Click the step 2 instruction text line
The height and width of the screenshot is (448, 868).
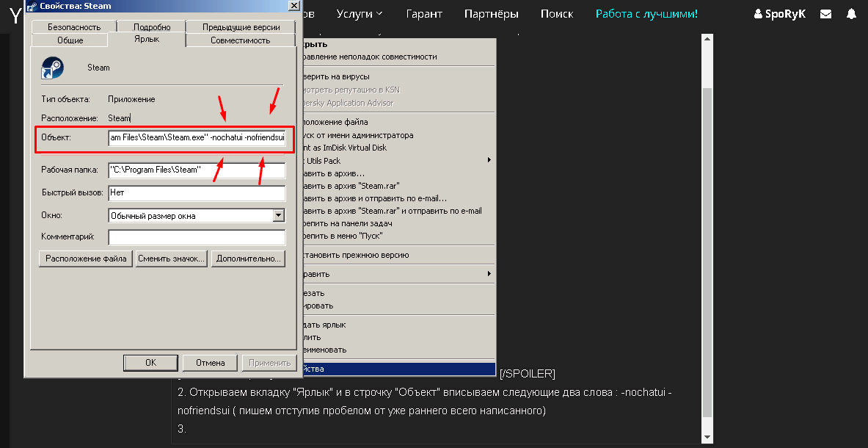425,401
